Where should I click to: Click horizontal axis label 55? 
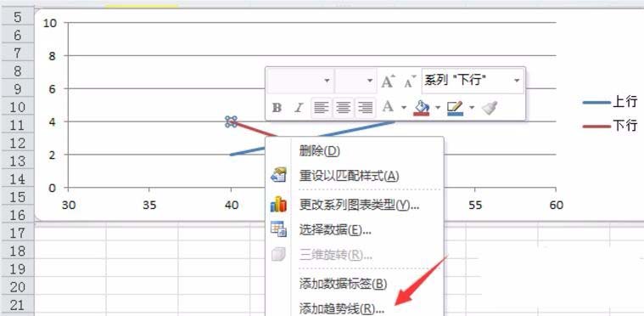[475, 205]
